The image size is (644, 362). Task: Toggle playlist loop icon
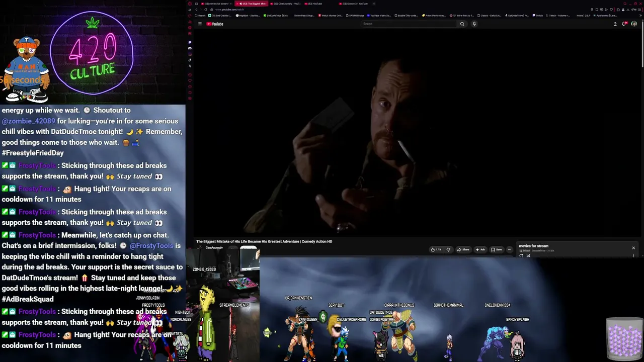tap(521, 256)
